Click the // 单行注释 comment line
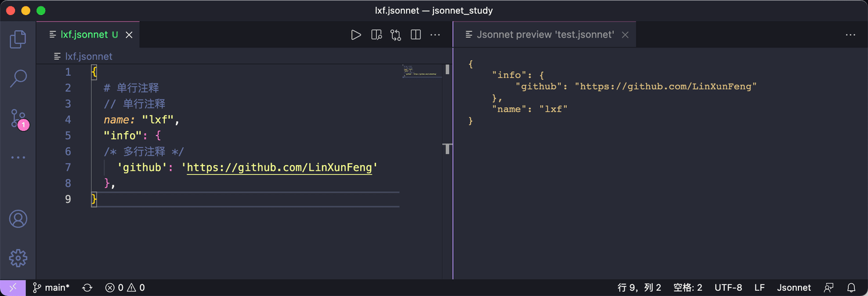Image resolution: width=868 pixels, height=296 pixels. [135, 104]
